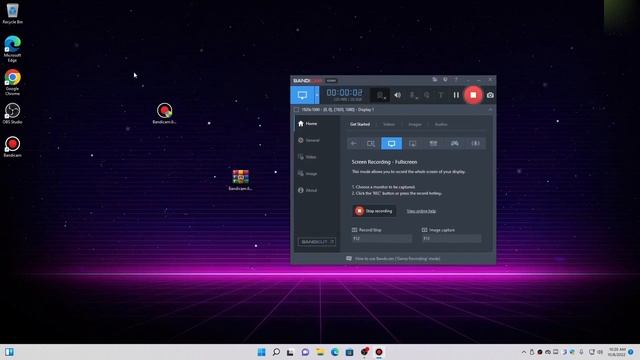Open the General settings in sidebar
This screenshot has height=360, width=640.
point(309,140)
